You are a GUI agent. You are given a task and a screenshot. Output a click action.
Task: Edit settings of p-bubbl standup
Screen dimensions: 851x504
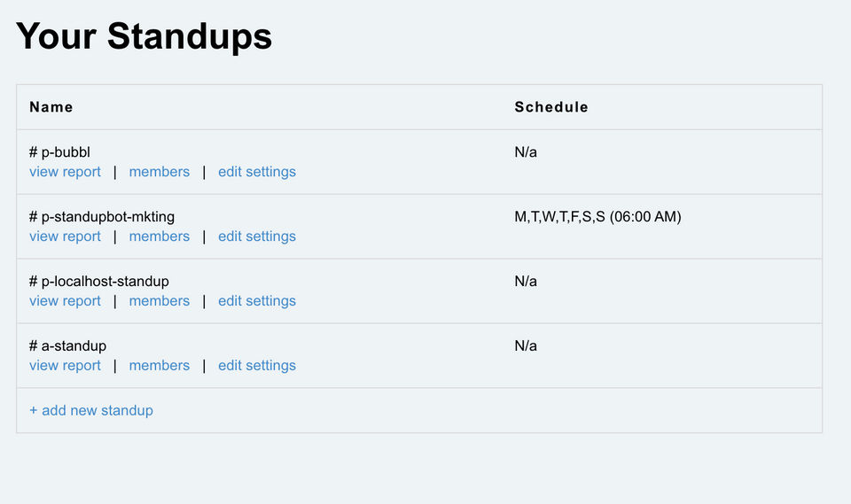point(257,172)
